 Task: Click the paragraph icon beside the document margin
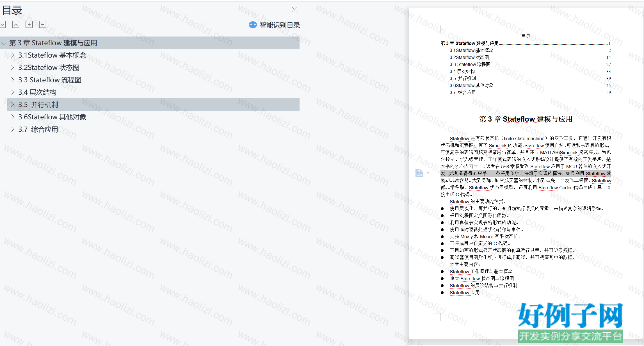(x=419, y=173)
